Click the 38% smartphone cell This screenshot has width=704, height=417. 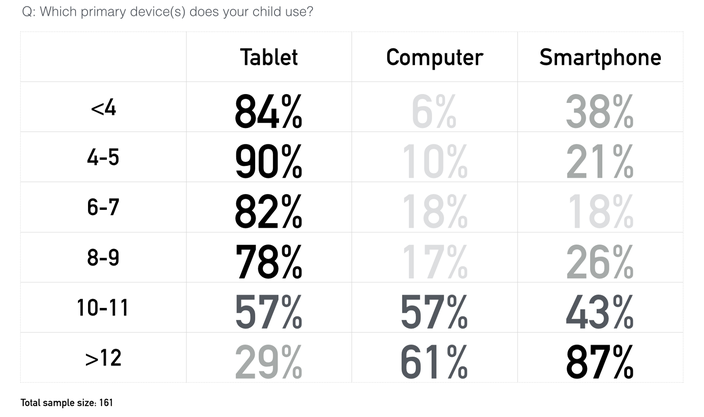600,112
